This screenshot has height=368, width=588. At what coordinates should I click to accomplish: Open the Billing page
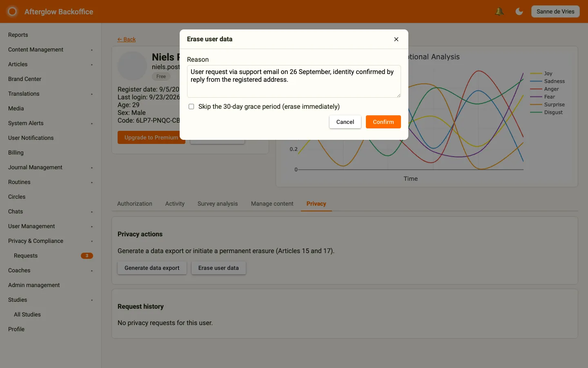51,153
